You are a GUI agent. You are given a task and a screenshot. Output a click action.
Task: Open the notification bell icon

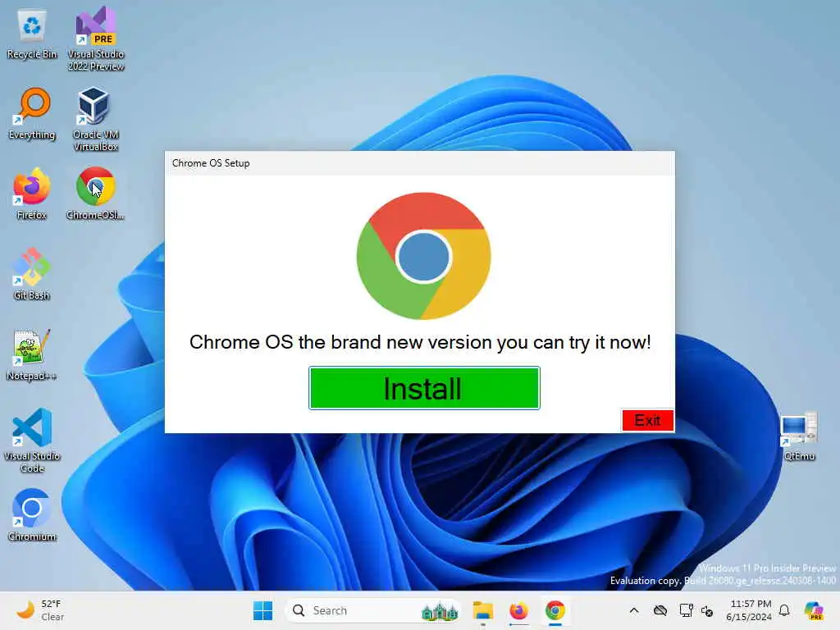pyautogui.click(x=784, y=610)
